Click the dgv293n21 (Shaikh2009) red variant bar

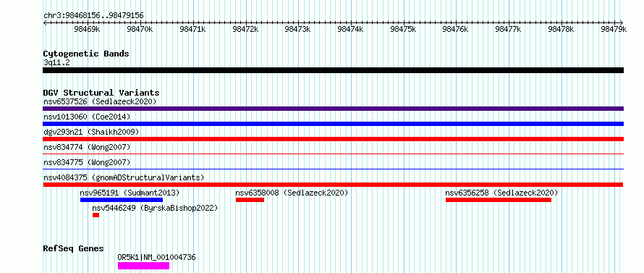333,139
